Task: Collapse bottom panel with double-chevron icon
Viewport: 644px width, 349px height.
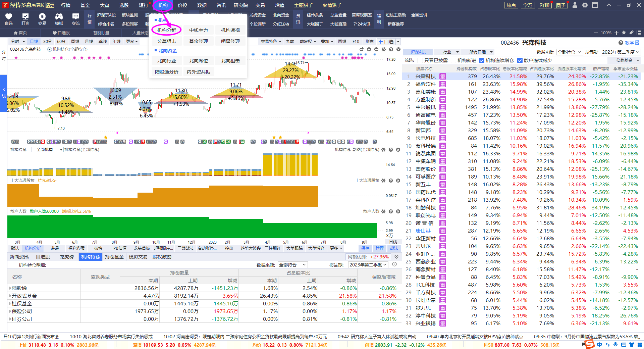Action: 396,257
